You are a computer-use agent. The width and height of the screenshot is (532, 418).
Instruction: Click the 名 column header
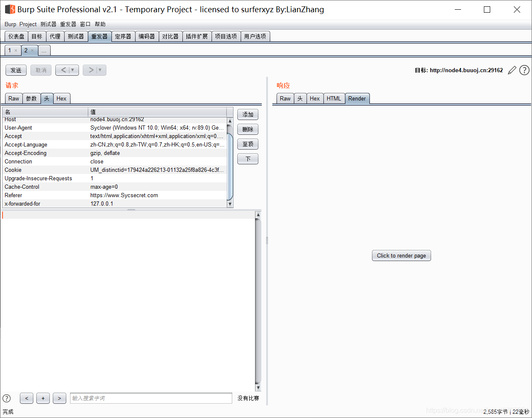(x=45, y=112)
